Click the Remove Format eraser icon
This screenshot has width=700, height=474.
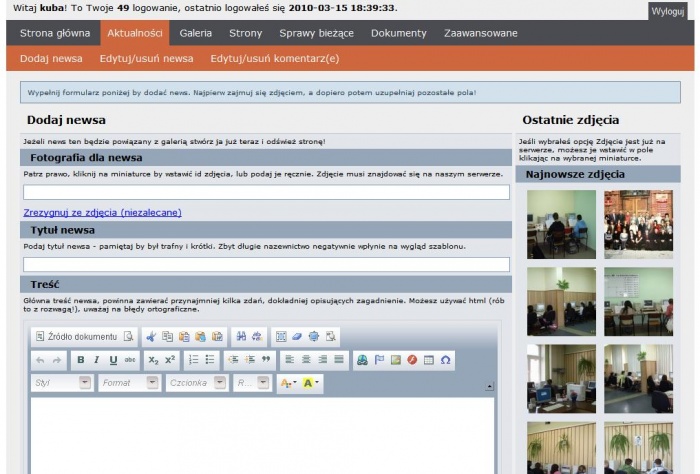click(x=297, y=337)
